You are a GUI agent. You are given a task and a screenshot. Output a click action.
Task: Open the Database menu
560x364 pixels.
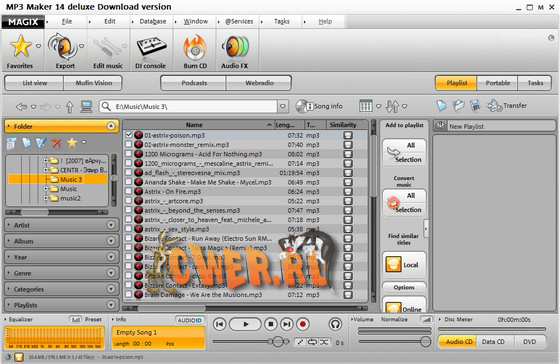pyautogui.click(x=152, y=21)
